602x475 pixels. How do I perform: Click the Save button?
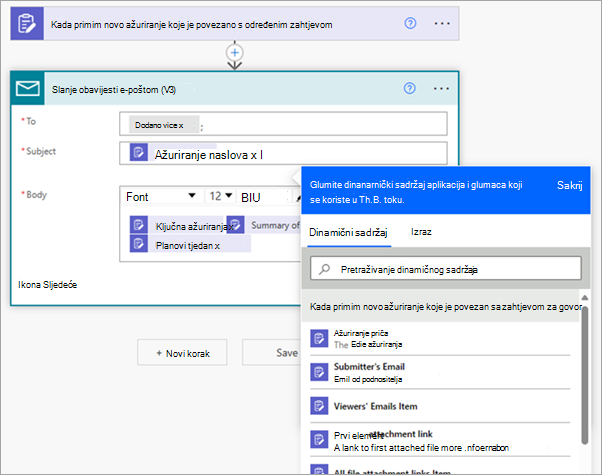point(272,353)
